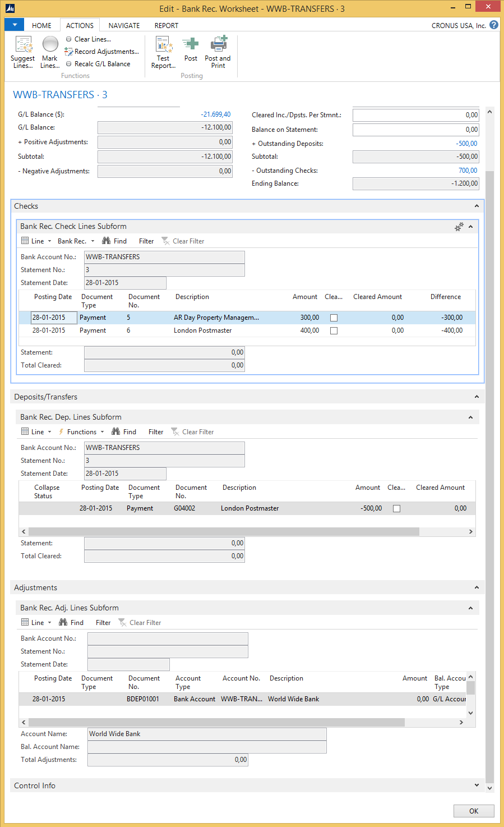This screenshot has width=504, height=827.
Task: Click the Balance on Statement input field
Action: pos(415,130)
